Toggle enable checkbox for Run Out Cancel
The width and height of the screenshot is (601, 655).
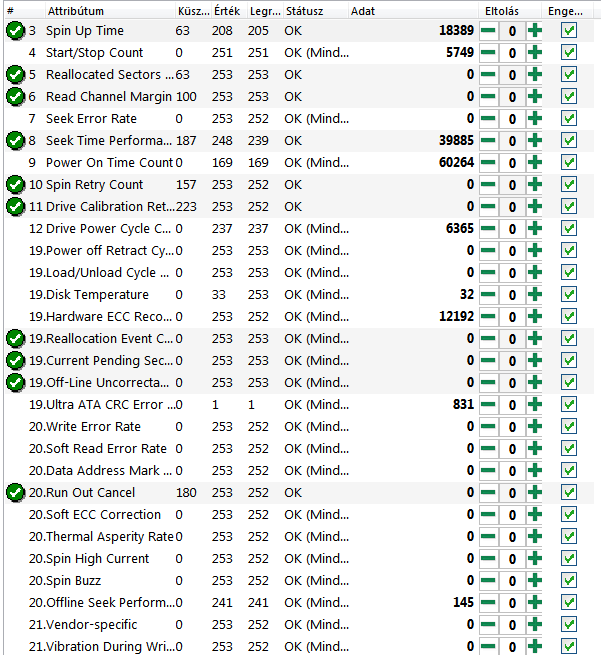tap(569, 493)
